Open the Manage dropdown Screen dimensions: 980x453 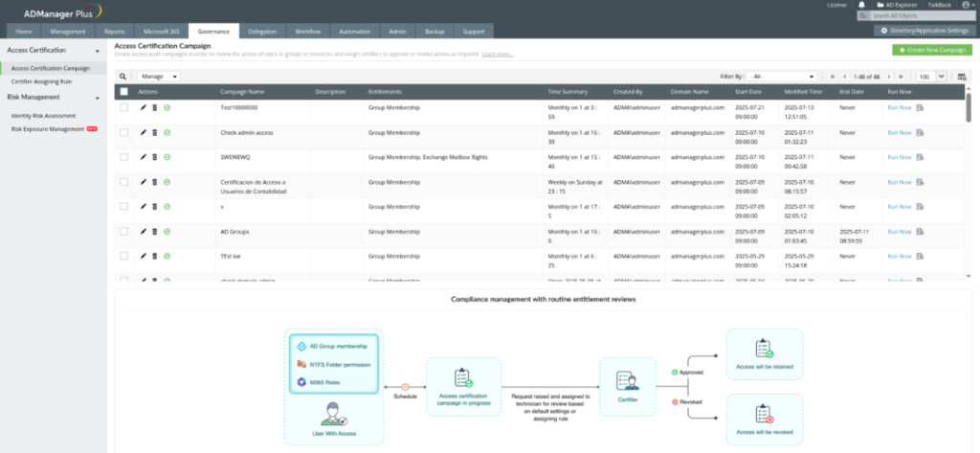[x=158, y=77]
